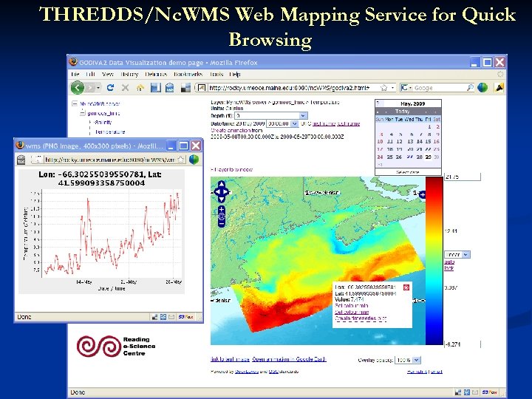
Task: Open the Edit menu
Action: pos(90,74)
